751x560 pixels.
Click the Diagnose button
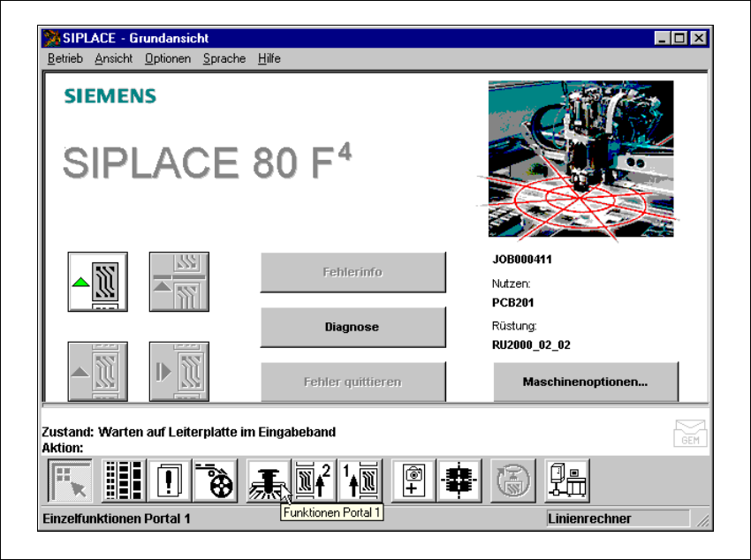click(x=353, y=327)
